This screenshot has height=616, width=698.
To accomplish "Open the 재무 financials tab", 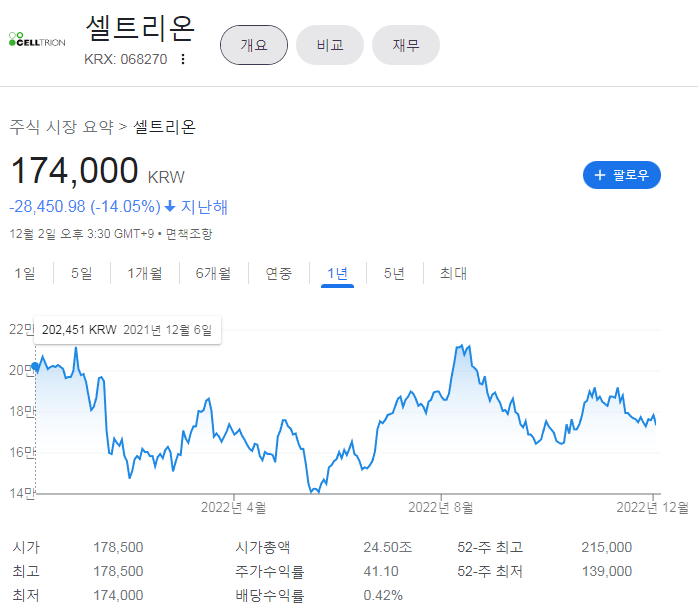I will pos(406,45).
